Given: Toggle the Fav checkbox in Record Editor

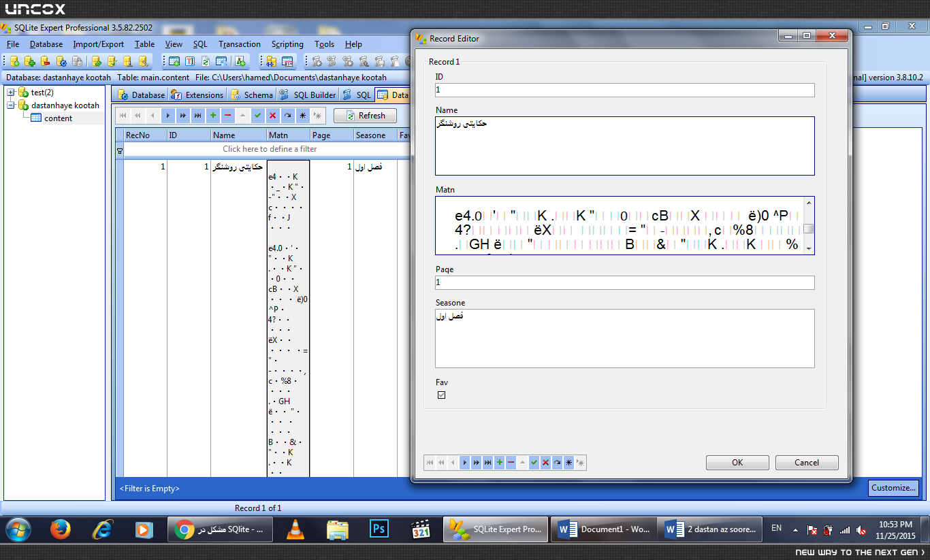Looking at the screenshot, I should [441, 395].
